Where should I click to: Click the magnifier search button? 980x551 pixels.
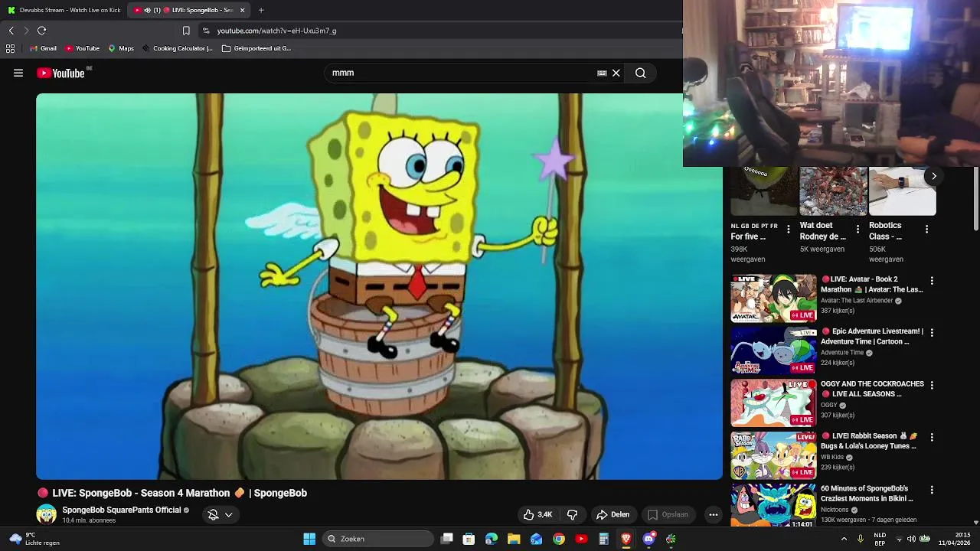[x=641, y=73]
